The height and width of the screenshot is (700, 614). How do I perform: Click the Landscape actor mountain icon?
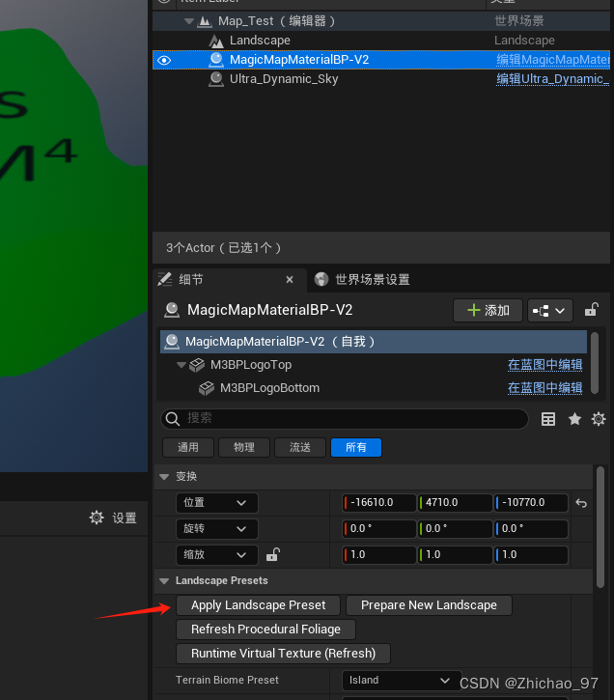point(216,42)
